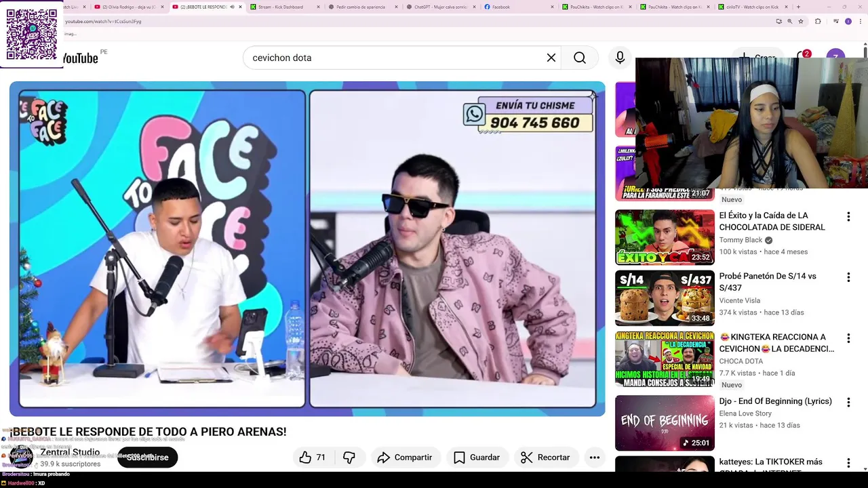
Task: Click the Compartir share button
Action: click(x=405, y=457)
